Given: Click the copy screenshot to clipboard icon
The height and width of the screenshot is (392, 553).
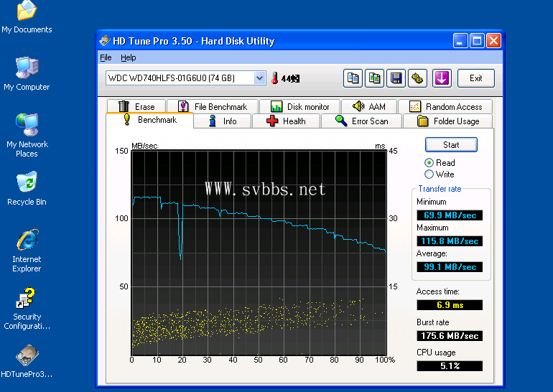Looking at the screenshot, I should pyautogui.click(x=374, y=78).
